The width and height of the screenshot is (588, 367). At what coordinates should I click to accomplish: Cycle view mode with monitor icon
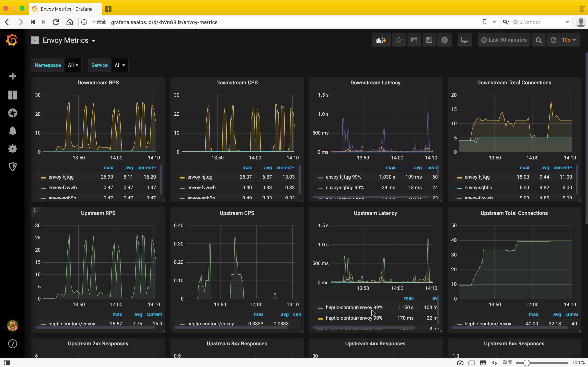[464, 40]
